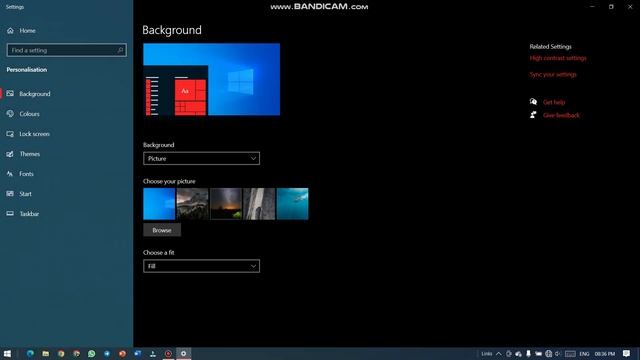This screenshot has height=360, width=640.
Task: Expand the Choose a fit dropdown showing Fill
Action: coord(201,266)
